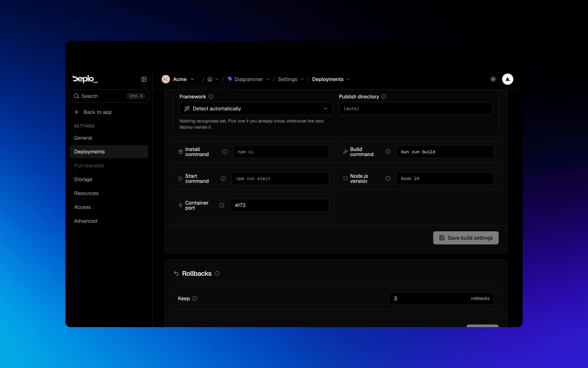Viewport: 588px width, 368px height.
Task: Click Keep rollbacks count field
Action: pos(442,298)
